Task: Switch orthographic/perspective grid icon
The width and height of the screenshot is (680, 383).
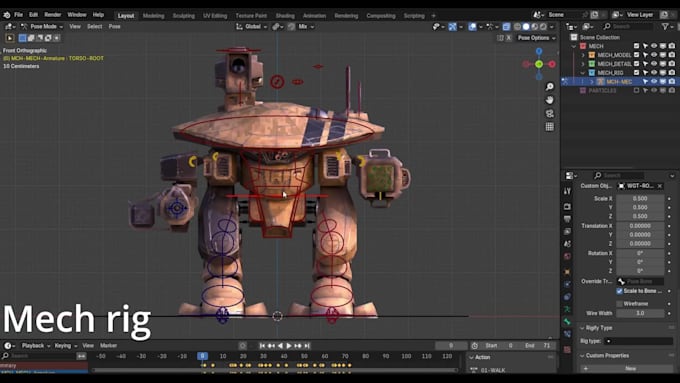Action: pyautogui.click(x=549, y=127)
